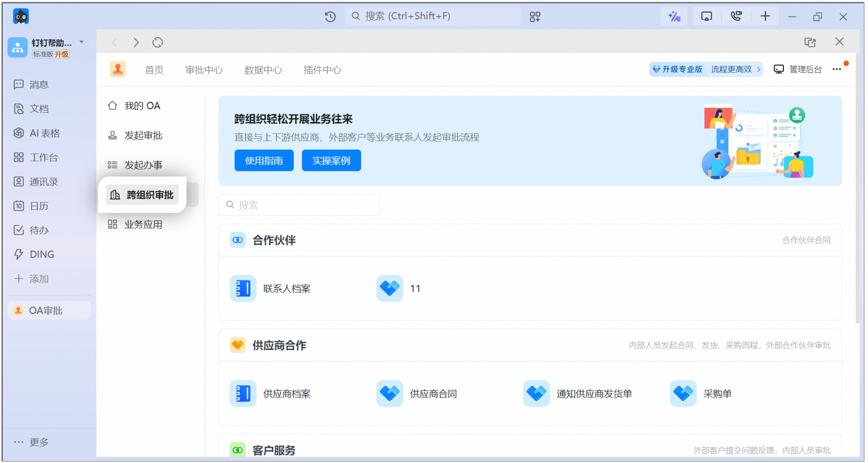This screenshot has width=868, height=463.
Task: Open the apps grid-plus icon beside search
Action: coord(535,17)
